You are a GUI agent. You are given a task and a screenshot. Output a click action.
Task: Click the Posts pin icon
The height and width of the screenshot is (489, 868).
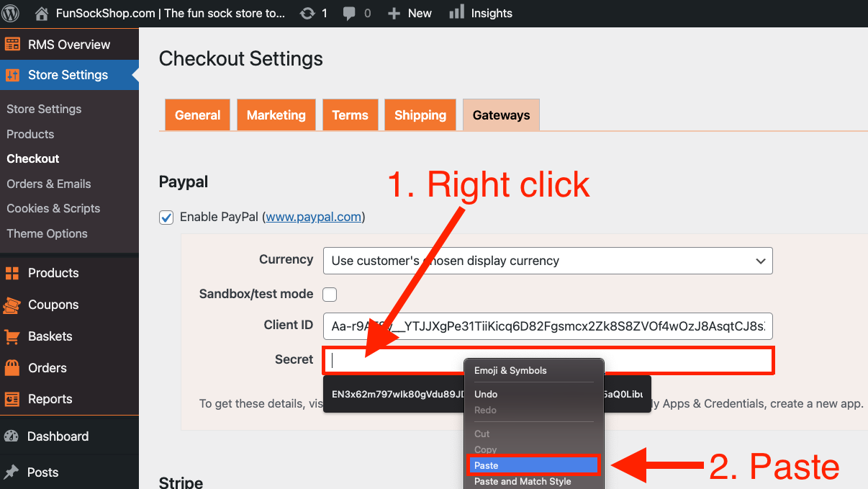(12, 472)
